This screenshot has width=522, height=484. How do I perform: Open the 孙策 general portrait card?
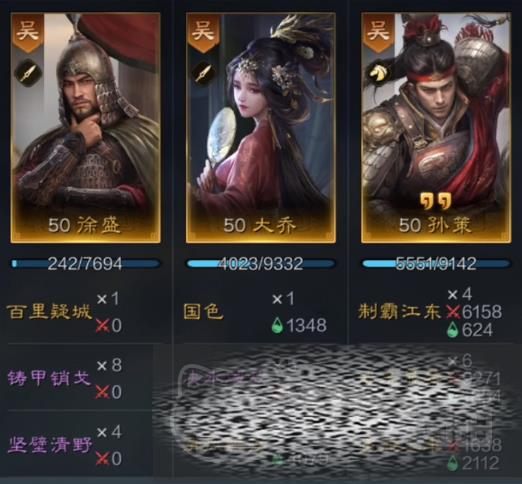coord(436,128)
